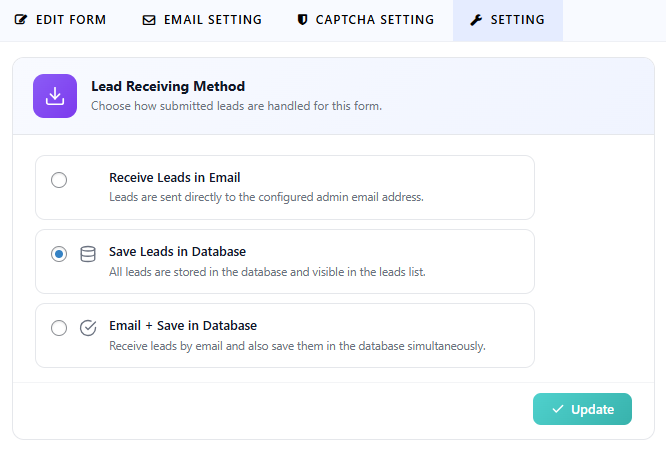Click the check-circle icon for Email + Save
This screenshot has width=666, height=449.
pos(88,328)
